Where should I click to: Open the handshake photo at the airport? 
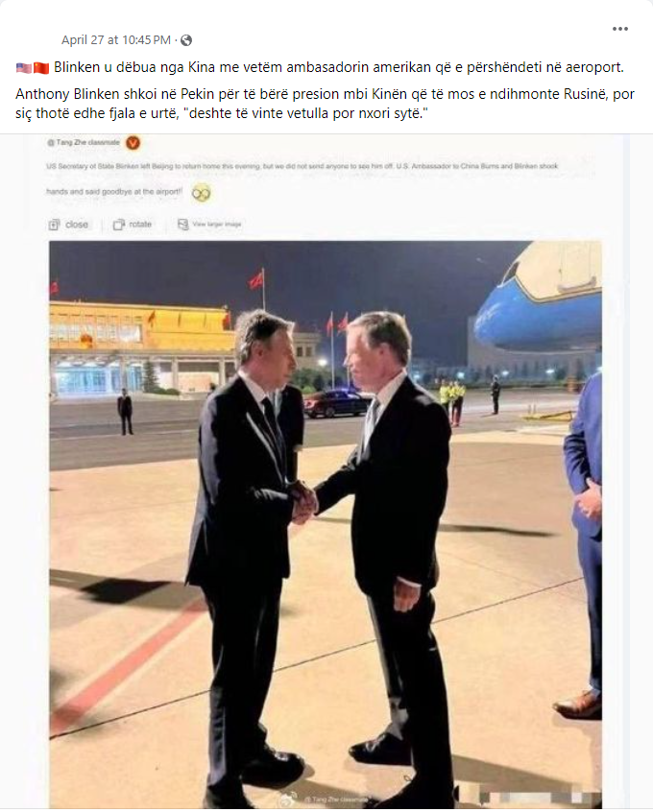(x=326, y=524)
